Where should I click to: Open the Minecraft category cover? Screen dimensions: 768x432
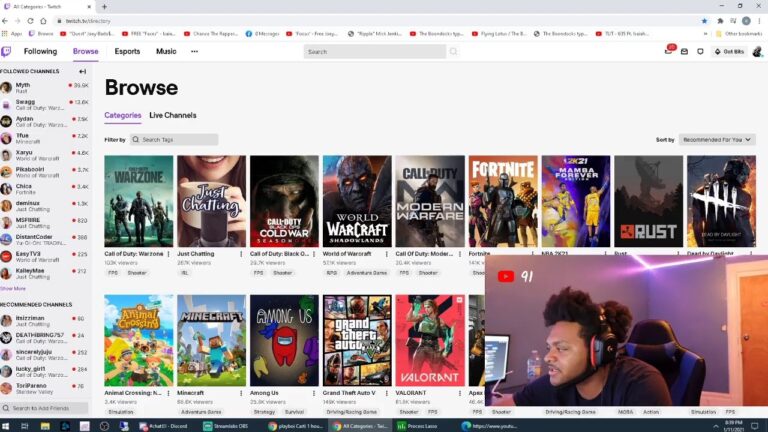[x=212, y=340]
